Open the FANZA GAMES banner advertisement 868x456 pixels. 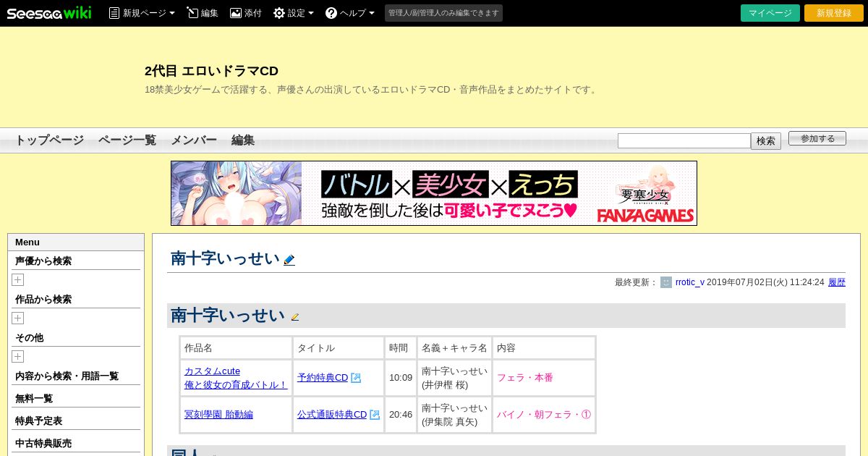click(x=434, y=193)
